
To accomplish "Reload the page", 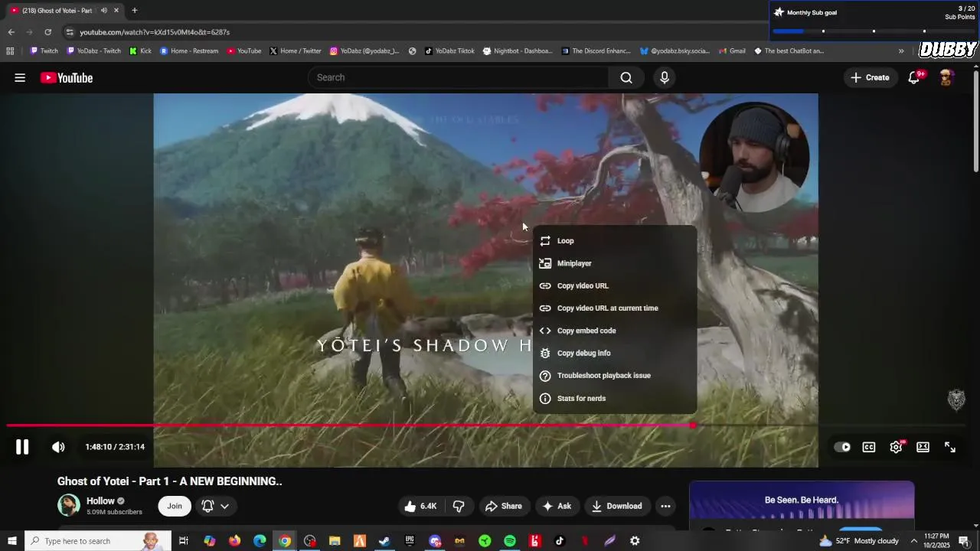I will click(x=47, y=32).
